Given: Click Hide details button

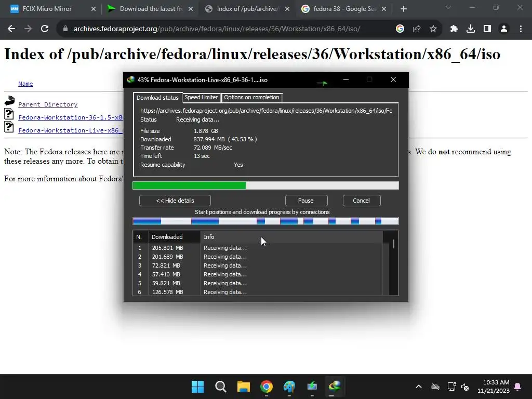Looking at the screenshot, I should (x=175, y=201).
